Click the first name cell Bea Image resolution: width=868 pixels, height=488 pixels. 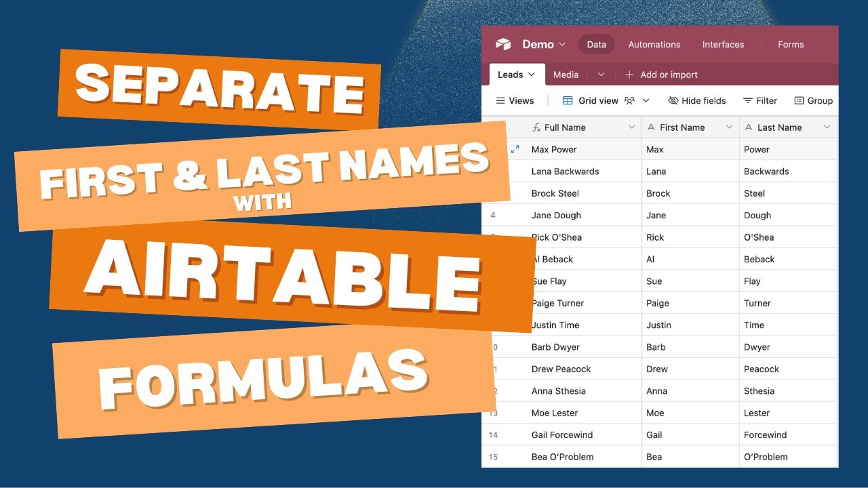(x=690, y=457)
